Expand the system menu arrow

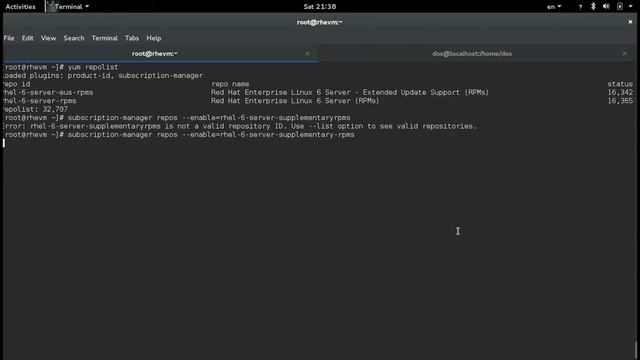(631, 7)
